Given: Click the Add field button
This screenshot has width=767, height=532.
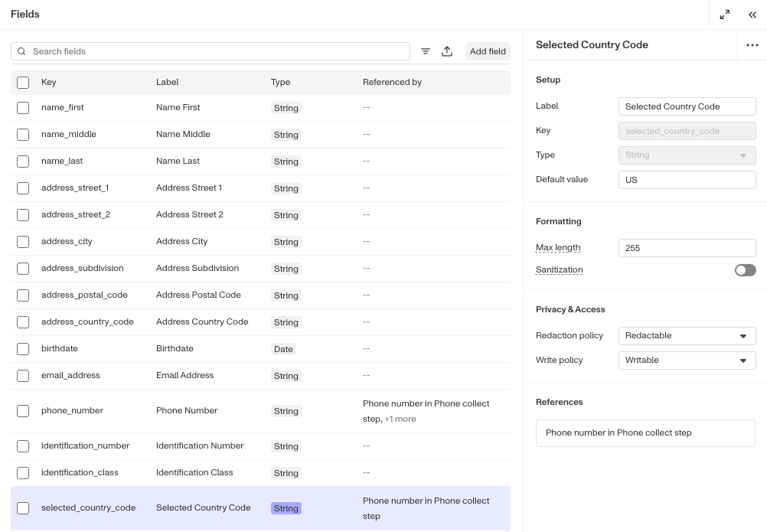Looking at the screenshot, I should pos(488,51).
